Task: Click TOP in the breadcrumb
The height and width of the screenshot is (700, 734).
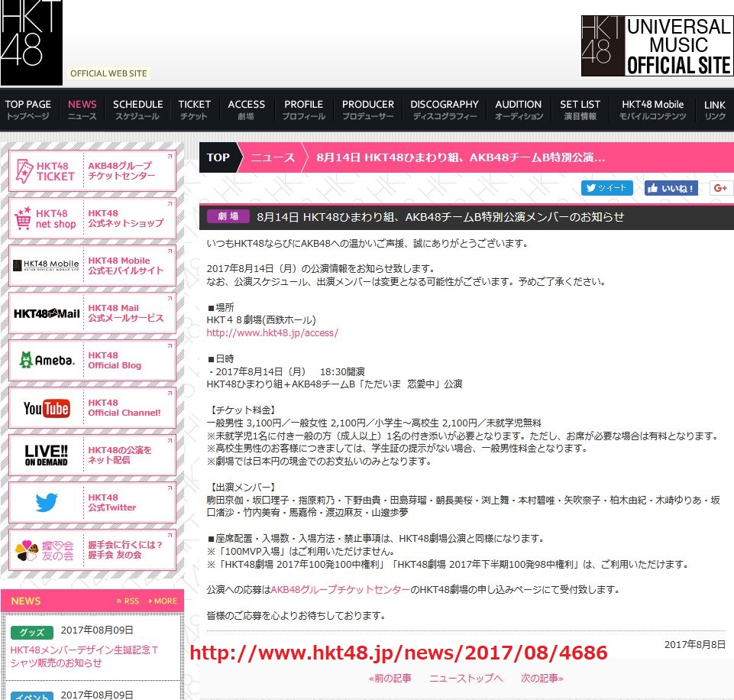Action: [x=218, y=157]
